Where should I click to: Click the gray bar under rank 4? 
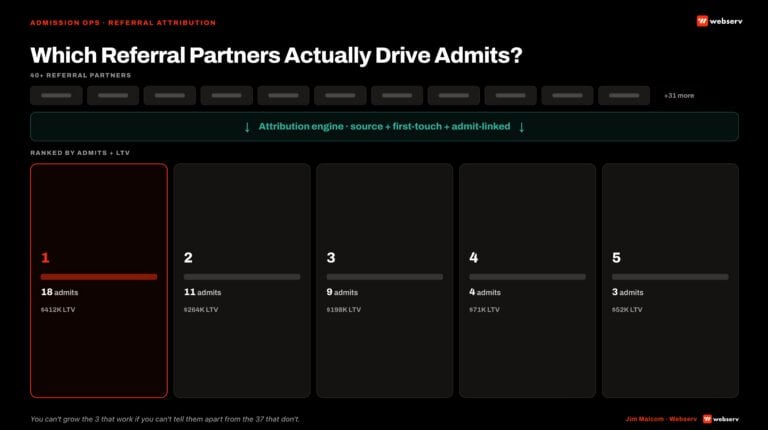pyautogui.click(x=528, y=277)
